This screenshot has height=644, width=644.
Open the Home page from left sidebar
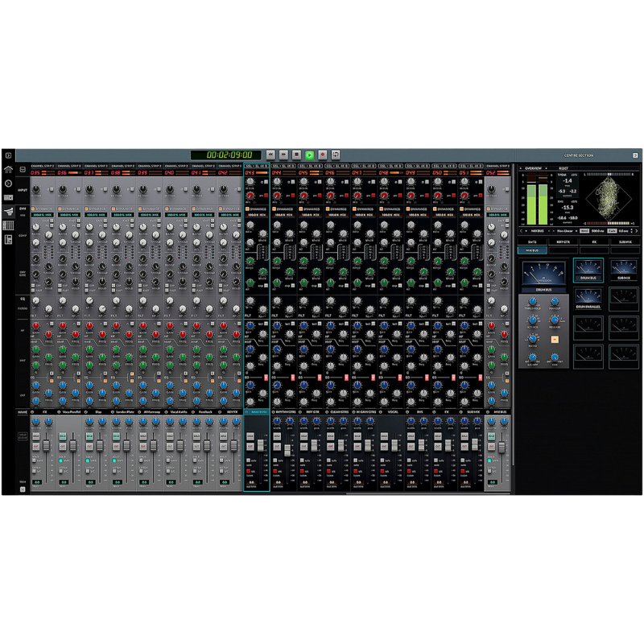tap(8, 170)
